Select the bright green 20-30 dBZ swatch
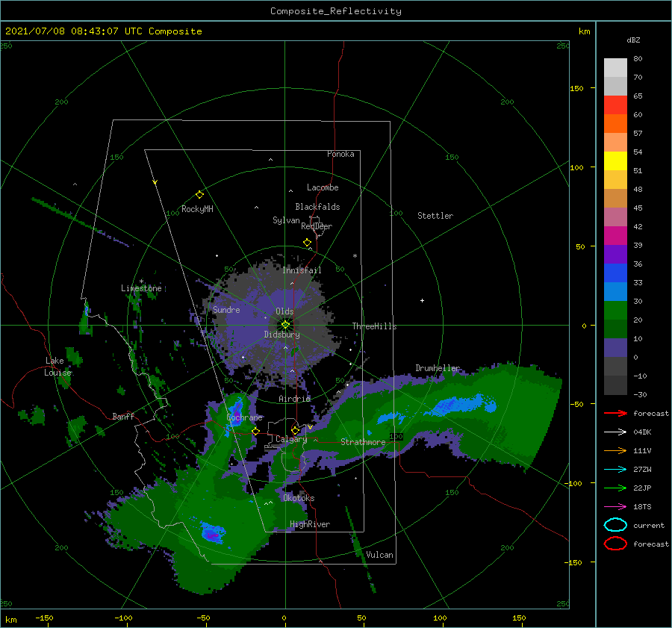This screenshot has width=672, height=628. coord(615,311)
